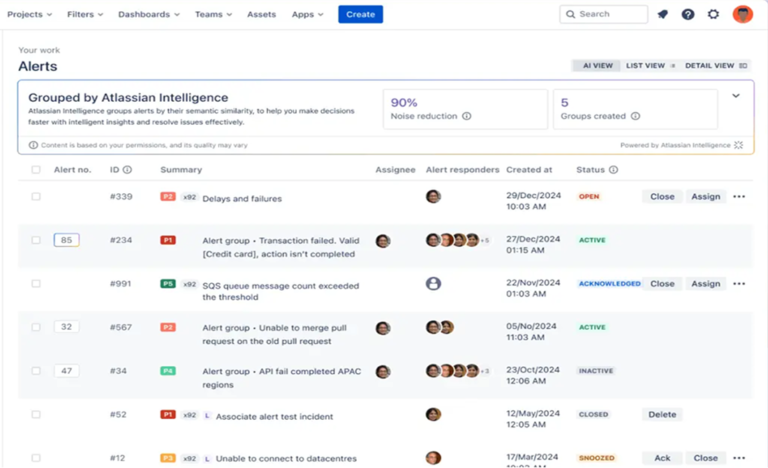Image resolution: width=768 pixels, height=468 pixels.
Task: Select the checkbox for alert #991
Action: (x=36, y=284)
